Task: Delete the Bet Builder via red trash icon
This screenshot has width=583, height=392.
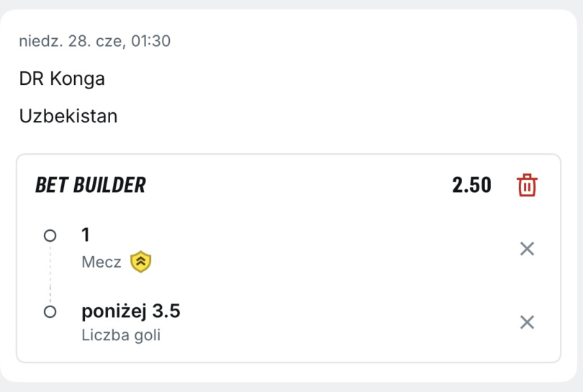Action: pyautogui.click(x=527, y=185)
